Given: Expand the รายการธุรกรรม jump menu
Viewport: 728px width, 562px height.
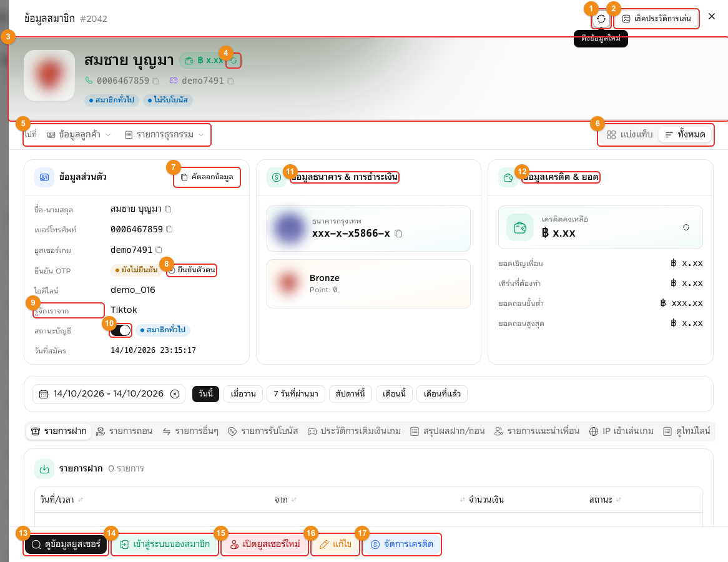Looking at the screenshot, I should click(164, 135).
